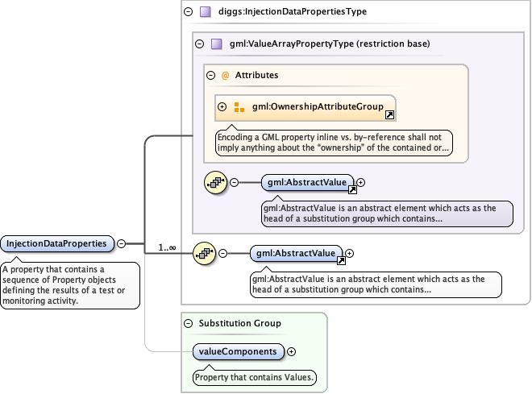Screen dimensions: 532x394
Task: Click the reference arrow on the 1..∞ gml:AbstractValue
Action: (x=342, y=261)
